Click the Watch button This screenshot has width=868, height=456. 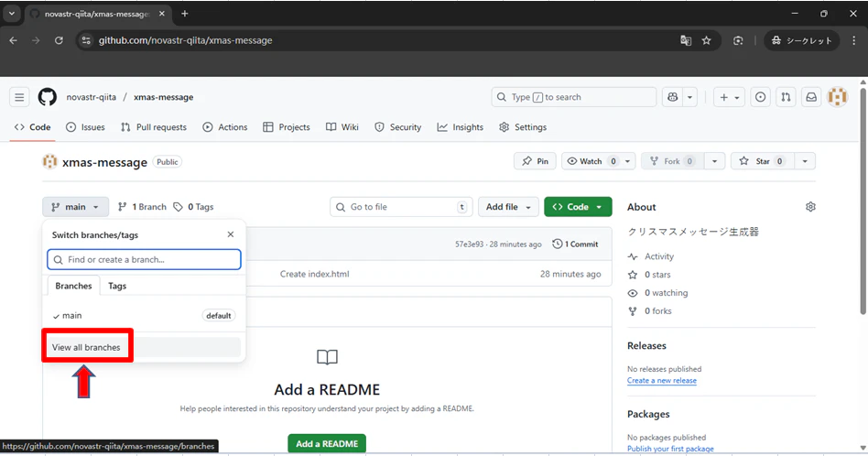(x=591, y=161)
